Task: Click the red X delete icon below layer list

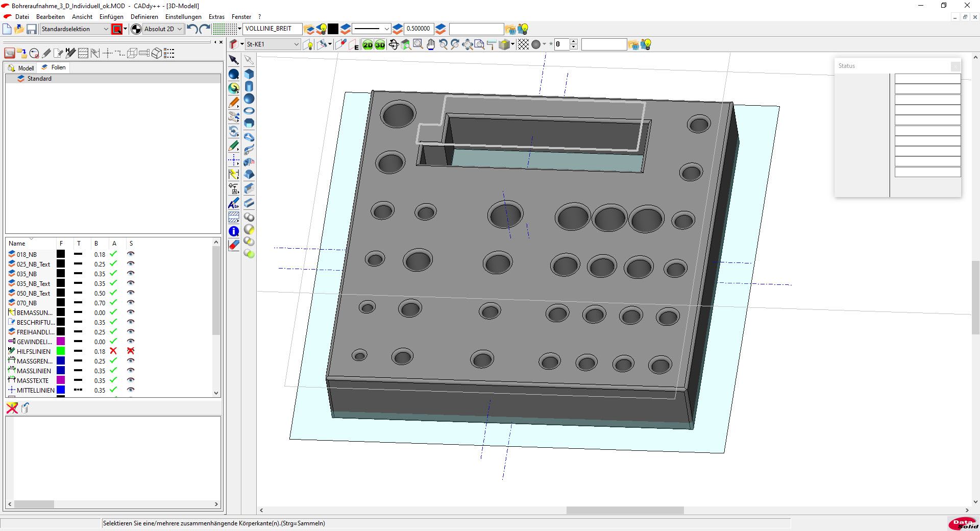Action: pyautogui.click(x=12, y=408)
